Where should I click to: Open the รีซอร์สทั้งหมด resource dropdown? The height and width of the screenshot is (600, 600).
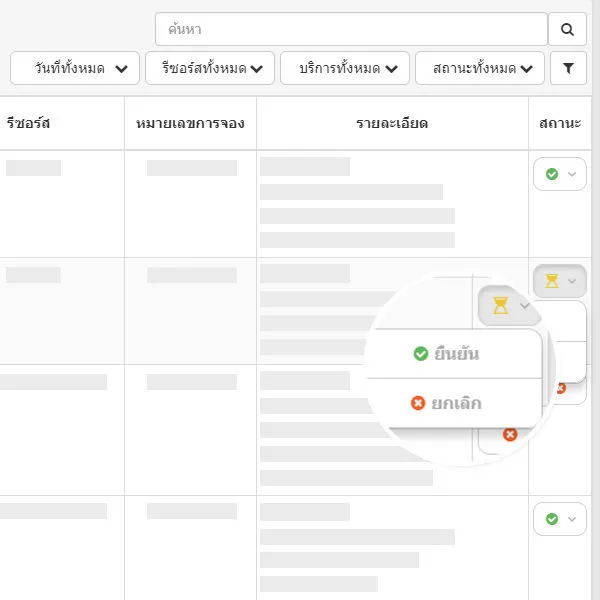click(x=209, y=68)
